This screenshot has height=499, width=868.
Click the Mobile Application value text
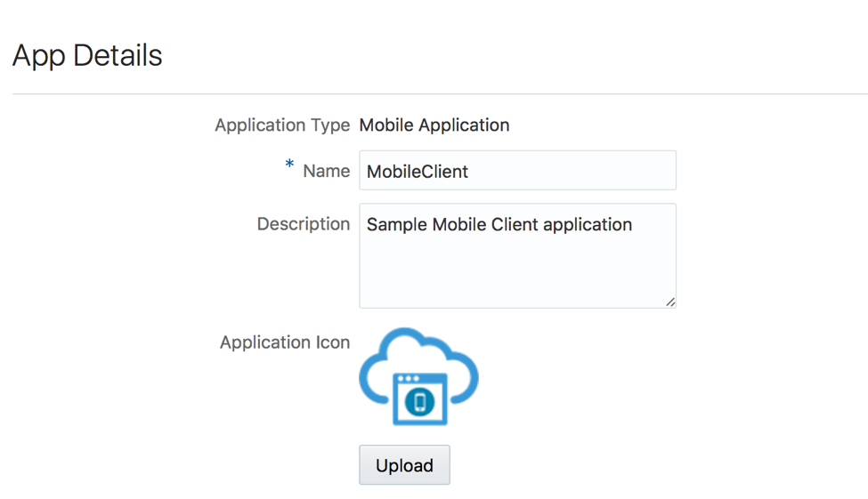point(434,125)
